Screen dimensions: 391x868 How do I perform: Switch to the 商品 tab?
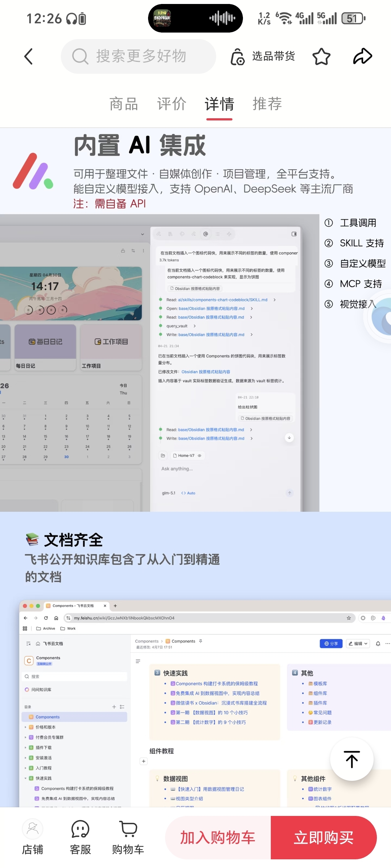(x=124, y=104)
